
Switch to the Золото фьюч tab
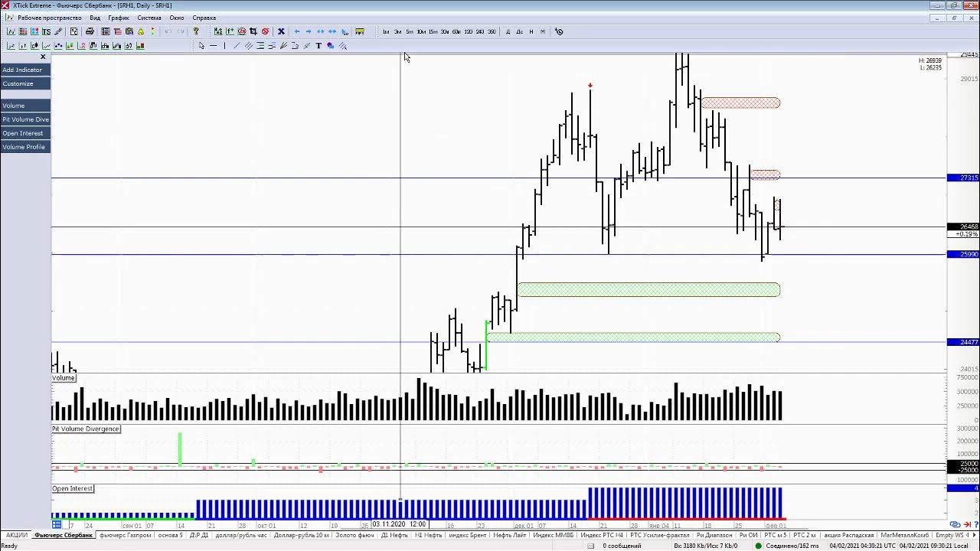355,536
